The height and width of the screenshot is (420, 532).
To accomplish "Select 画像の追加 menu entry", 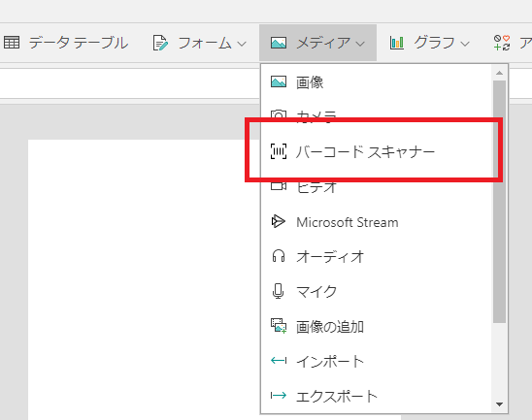I will point(376,327).
